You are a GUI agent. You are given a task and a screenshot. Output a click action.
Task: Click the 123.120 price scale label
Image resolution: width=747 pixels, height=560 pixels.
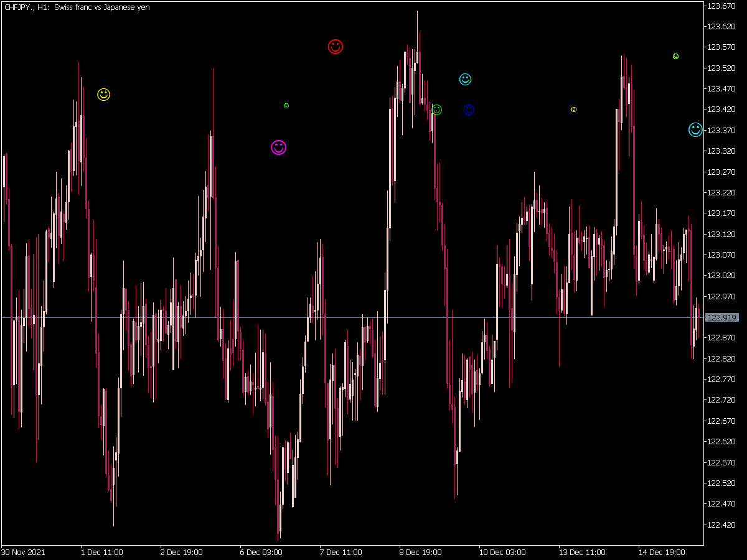point(722,234)
